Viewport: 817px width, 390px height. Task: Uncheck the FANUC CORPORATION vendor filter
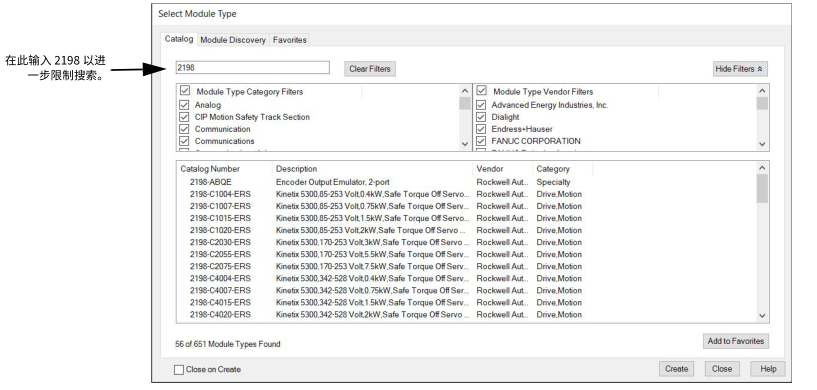pyautogui.click(x=481, y=141)
